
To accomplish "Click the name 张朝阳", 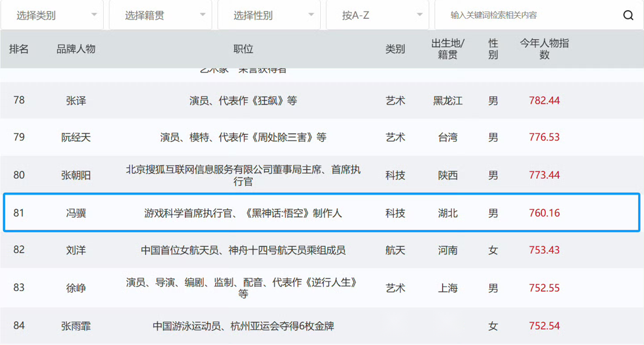I will pyautogui.click(x=76, y=175).
